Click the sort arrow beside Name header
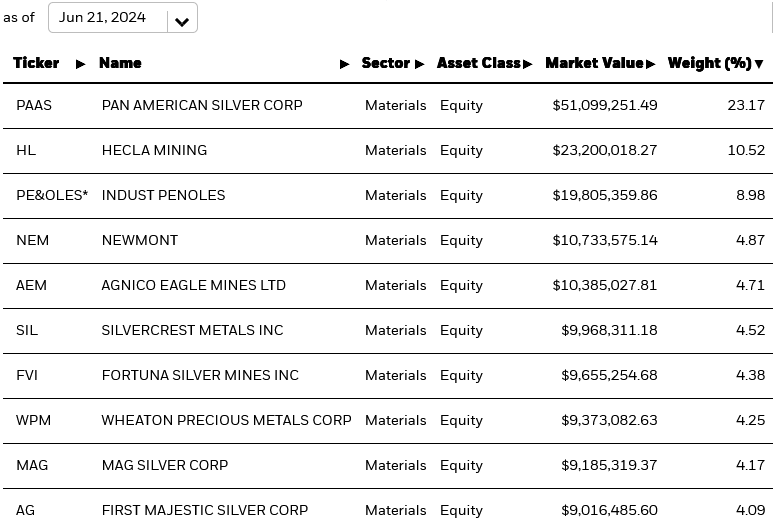773x521 pixels. point(345,64)
